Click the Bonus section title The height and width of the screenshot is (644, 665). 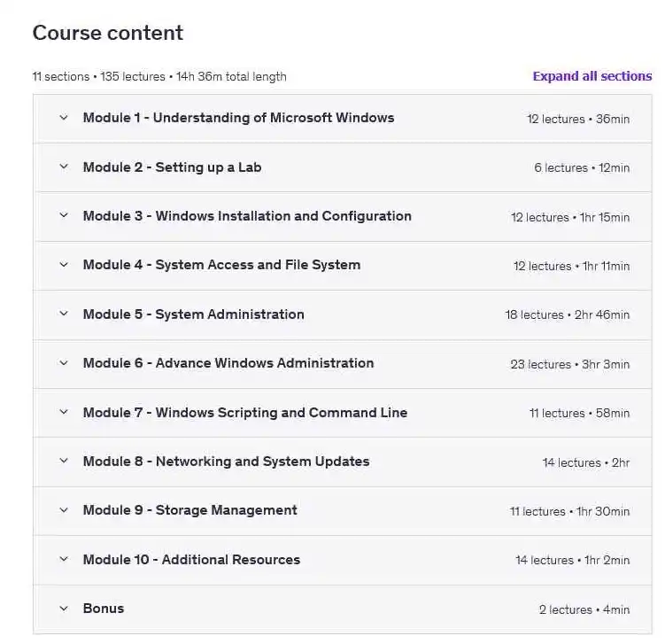pyautogui.click(x=104, y=609)
